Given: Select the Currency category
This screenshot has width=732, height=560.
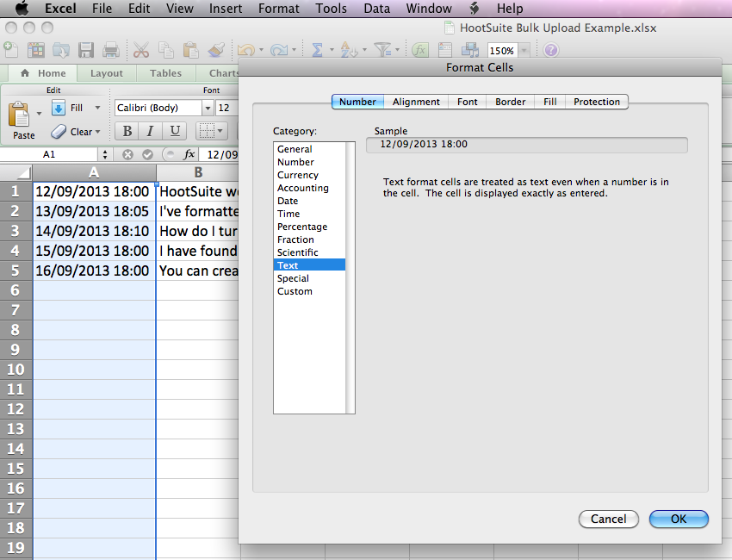Looking at the screenshot, I should (309, 175).
